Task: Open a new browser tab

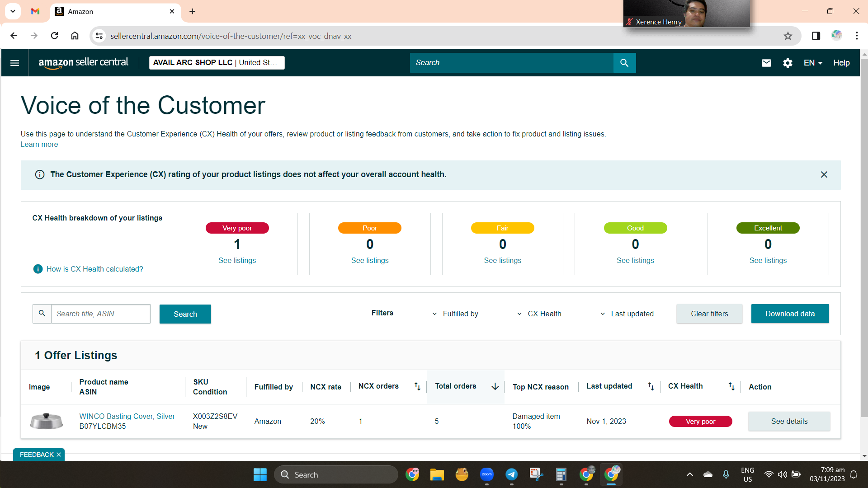Action: 192,11
